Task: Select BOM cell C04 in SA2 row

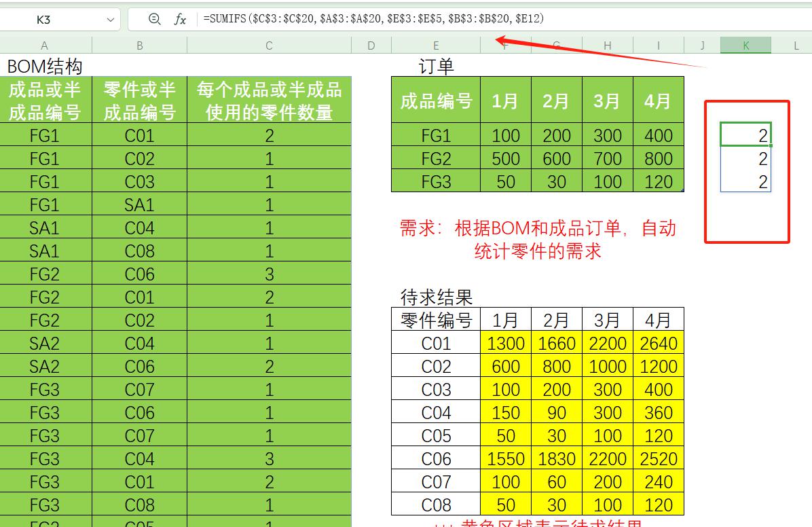Action: [139, 343]
